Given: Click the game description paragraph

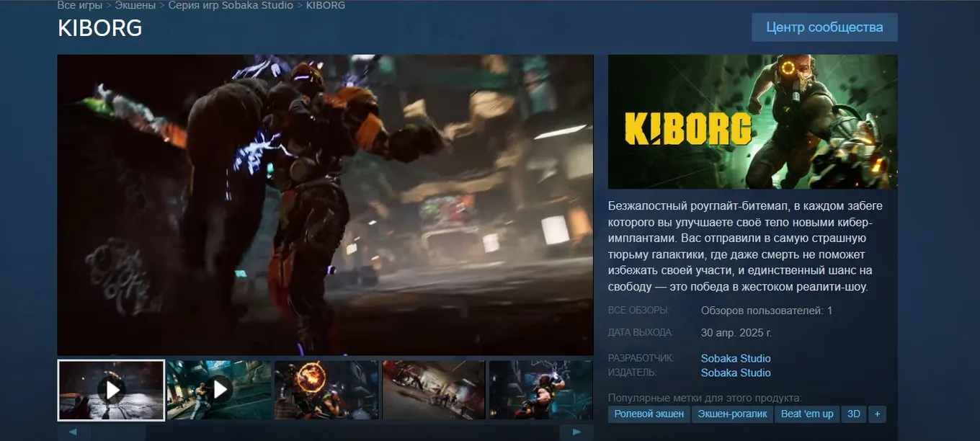Looking at the screenshot, I should pyautogui.click(x=747, y=246).
